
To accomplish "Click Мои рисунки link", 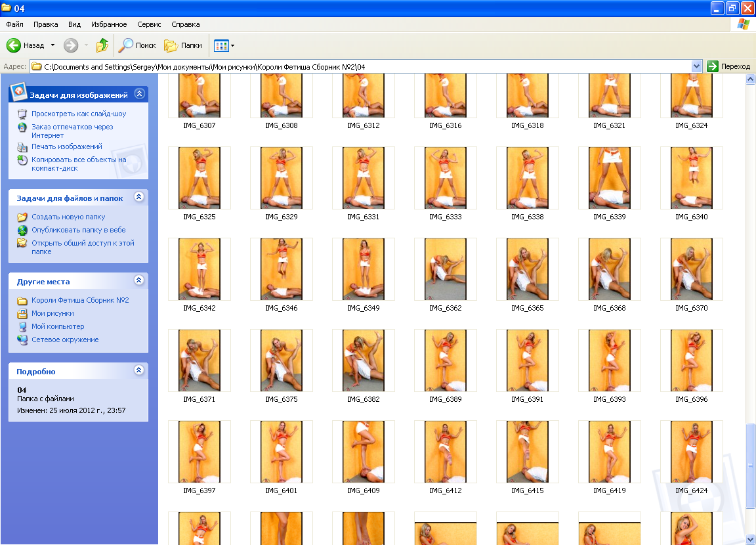I will pyautogui.click(x=52, y=313).
